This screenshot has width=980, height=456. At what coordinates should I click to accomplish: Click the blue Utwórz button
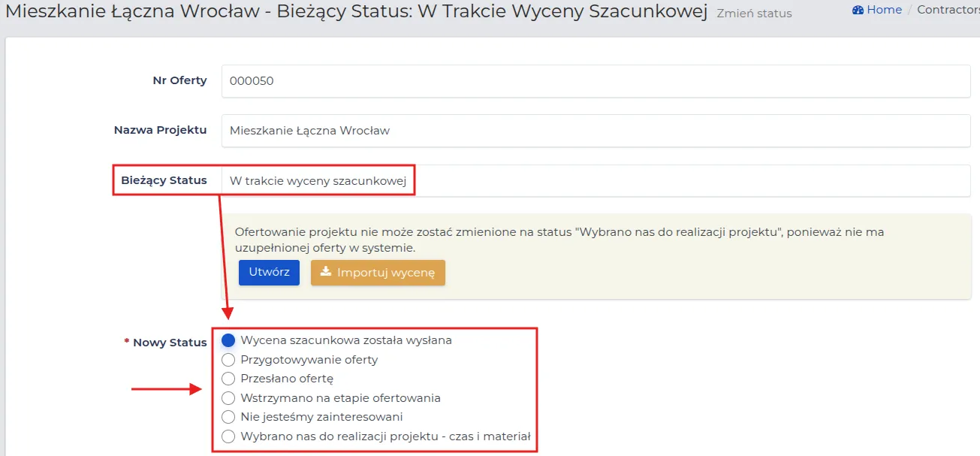tap(269, 273)
